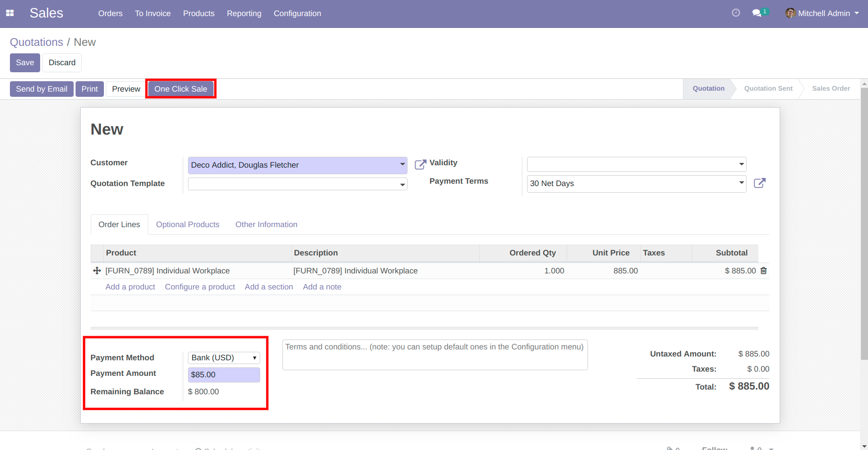Screen dimensions: 868x450
Task: Expand the Customer dropdown
Action: coord(402,165)
